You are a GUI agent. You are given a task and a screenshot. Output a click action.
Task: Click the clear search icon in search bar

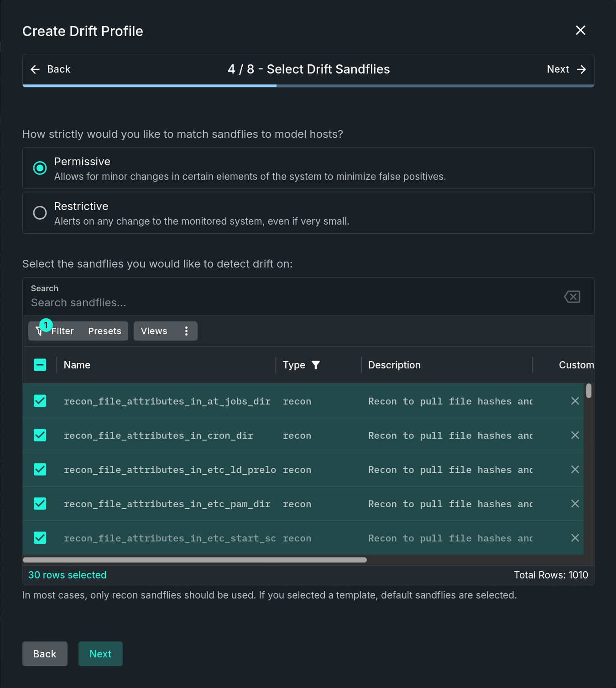[572, 296]
